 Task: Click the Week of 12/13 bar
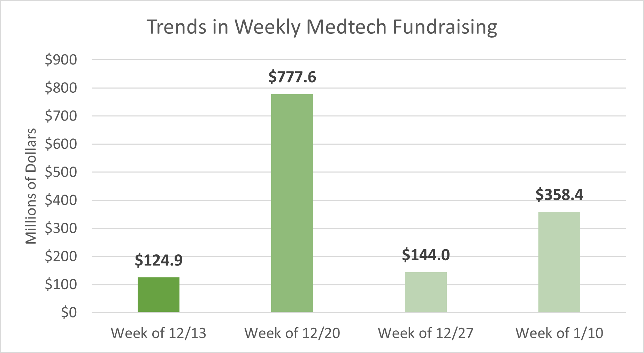point(159,294)
